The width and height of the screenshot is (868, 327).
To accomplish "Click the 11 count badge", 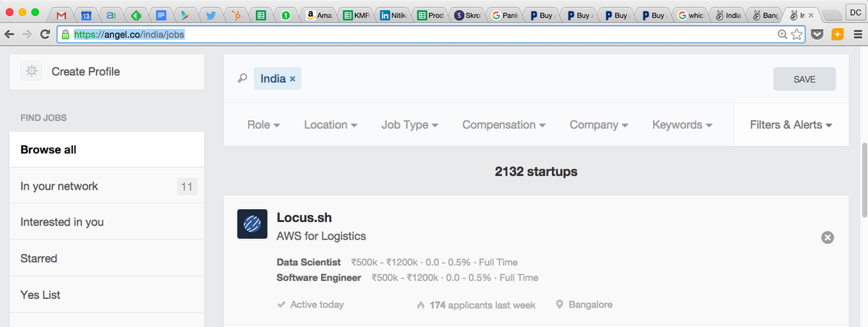I will point(187,187).
